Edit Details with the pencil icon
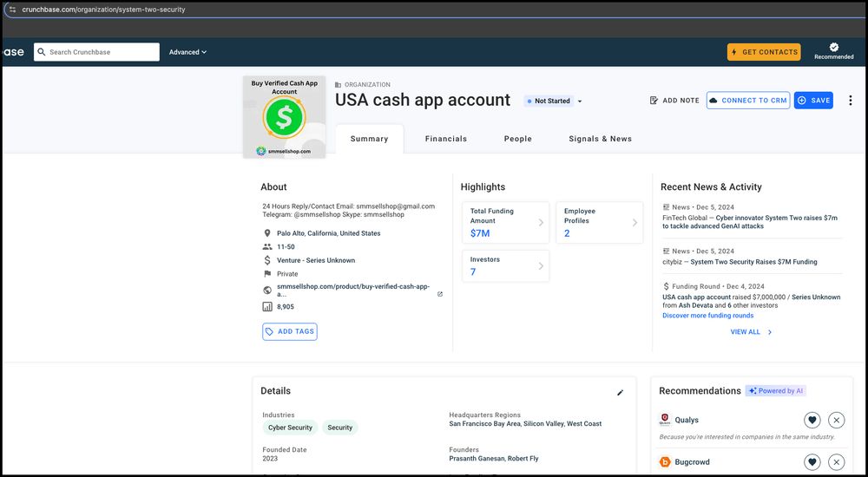 pyautogui.click(x=620, y=392)
